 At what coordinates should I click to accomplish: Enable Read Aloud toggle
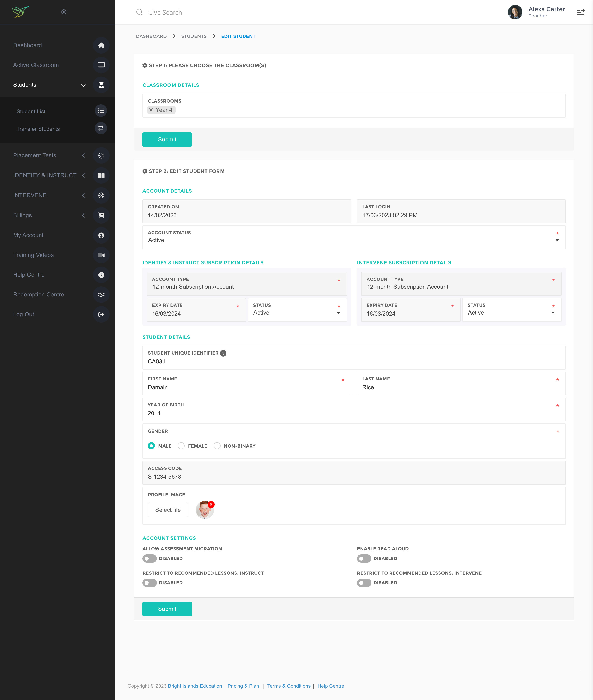[x=364, y=559]
